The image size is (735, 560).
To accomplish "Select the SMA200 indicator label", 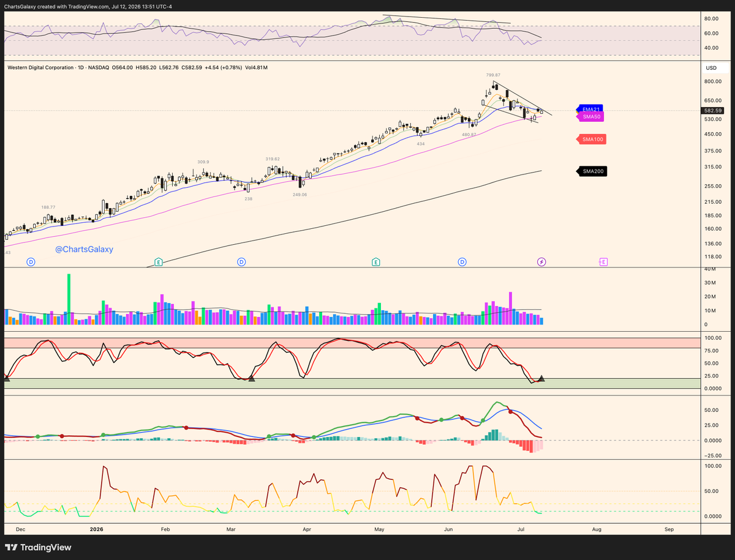I will 592,171.
